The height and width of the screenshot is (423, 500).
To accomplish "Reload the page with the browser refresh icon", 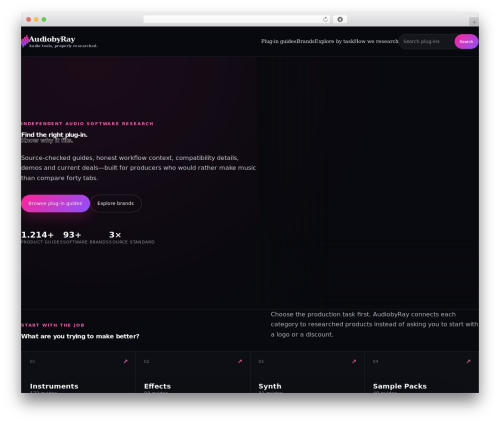I will click(x=325, y=19).
